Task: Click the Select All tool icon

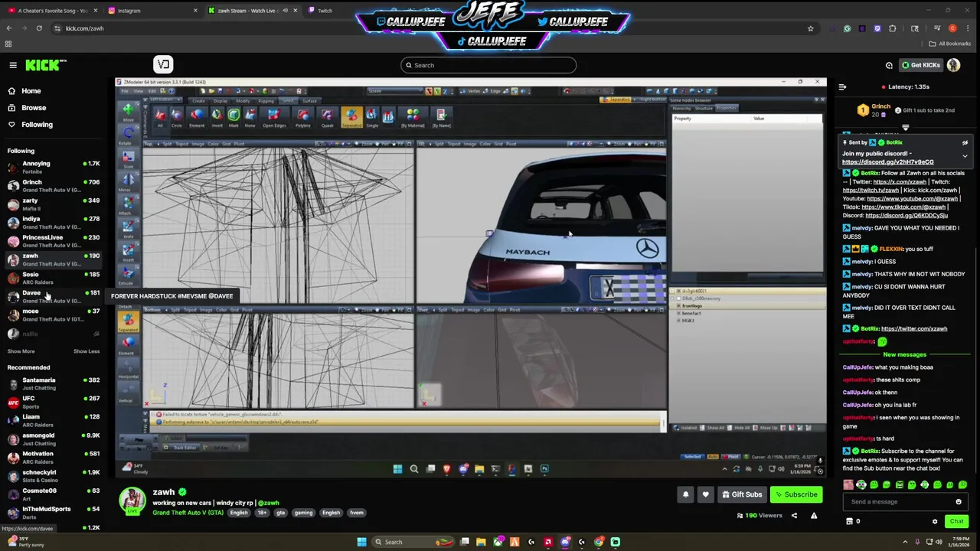Action: (160, 116)
